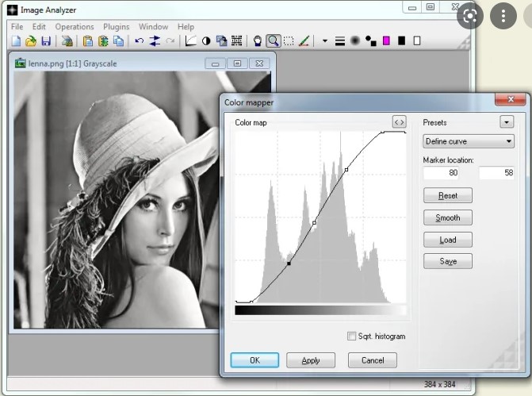Save the image with the floppy disk icon
This screenshot has width=532, height=396.
pyautogui.click(x=46, y=41)
